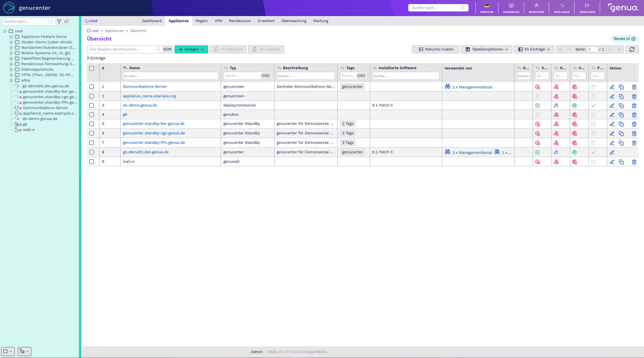Switch to the Regeln tab

[201, 21]
